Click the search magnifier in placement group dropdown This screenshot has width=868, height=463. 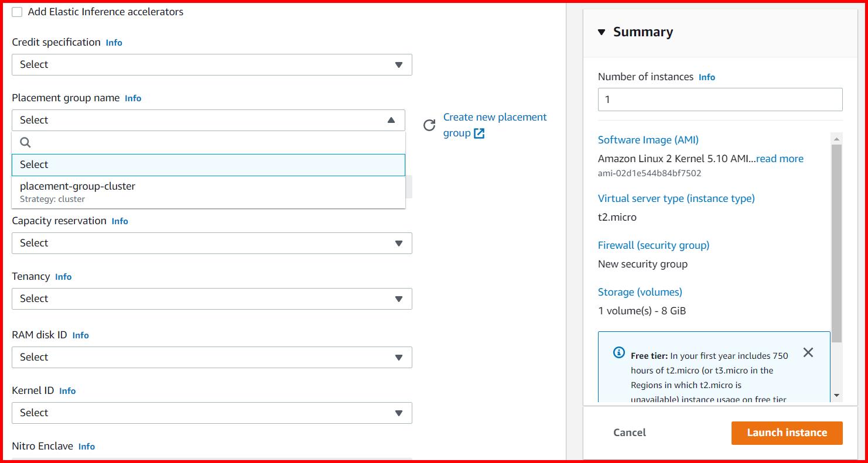[25, 142]
